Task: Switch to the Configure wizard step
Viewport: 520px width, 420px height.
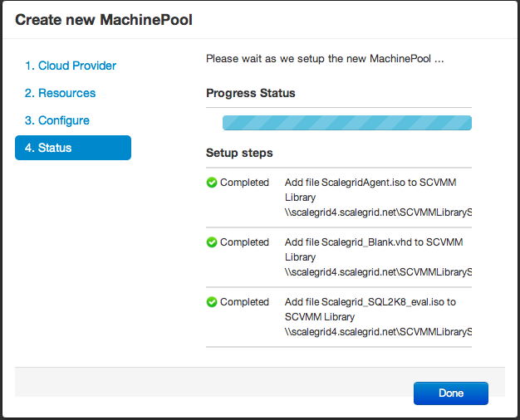Action: [x=56, y=120]
